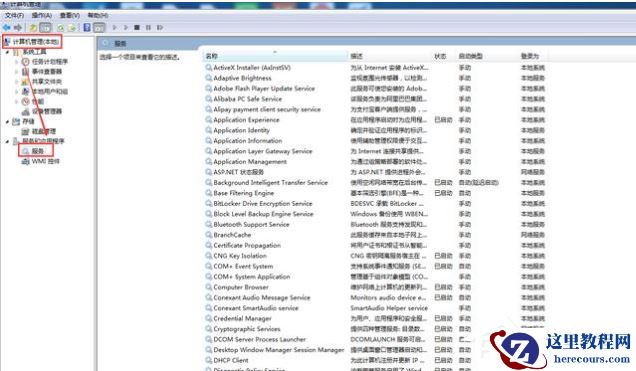Click the Adaptive Brightness service gear icon

[208, 78]
